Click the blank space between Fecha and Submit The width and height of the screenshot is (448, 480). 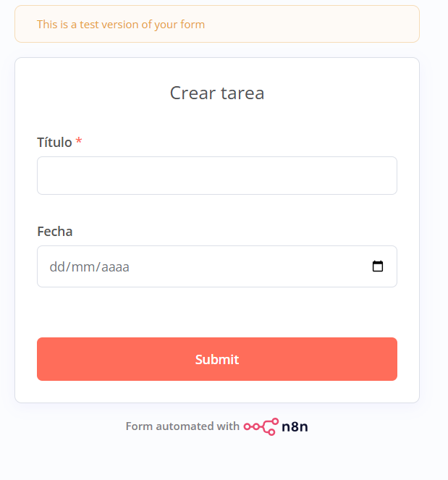point(217,312)
